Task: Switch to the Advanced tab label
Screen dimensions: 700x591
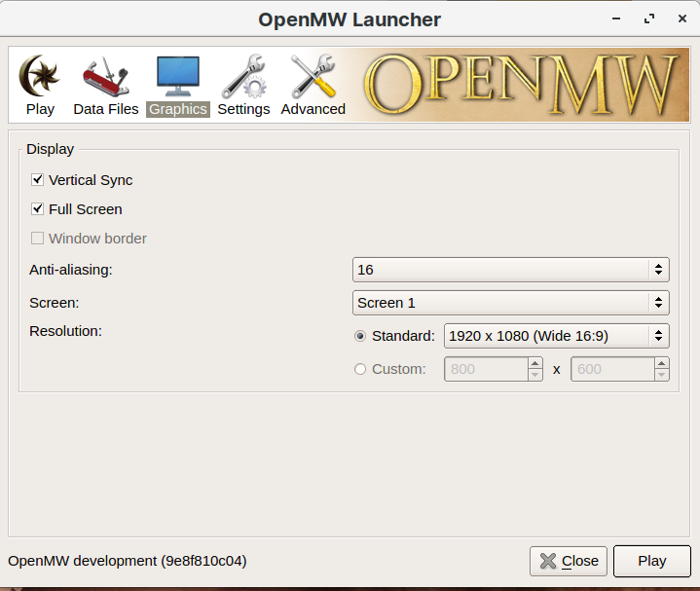Action: [x=313, y=109]
